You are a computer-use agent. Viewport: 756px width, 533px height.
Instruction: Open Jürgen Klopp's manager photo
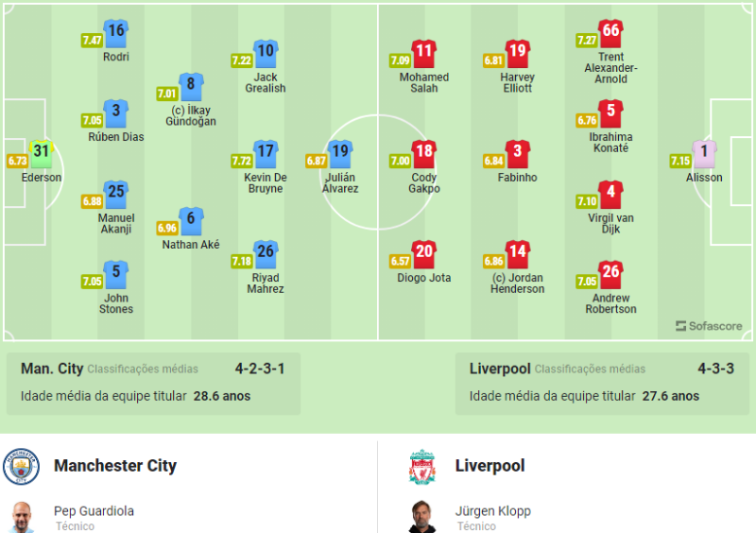pyautogui.click(x=421, y=517)
